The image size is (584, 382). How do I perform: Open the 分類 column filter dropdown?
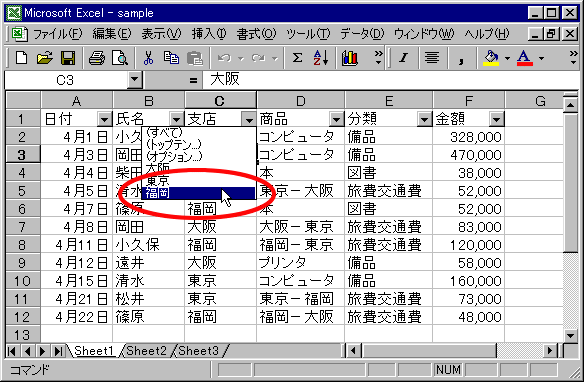(x=424, y=119)
